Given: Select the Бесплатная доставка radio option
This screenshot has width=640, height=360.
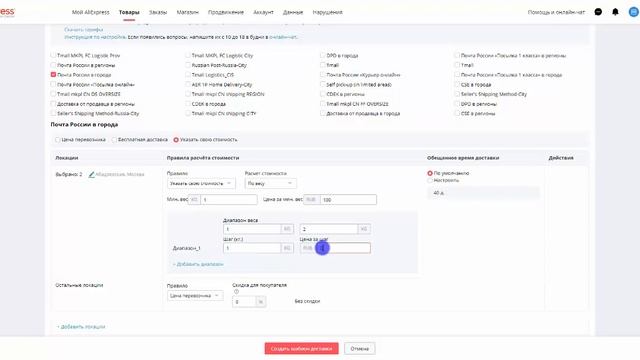Looking at the screenshot, I should [114, 140].
